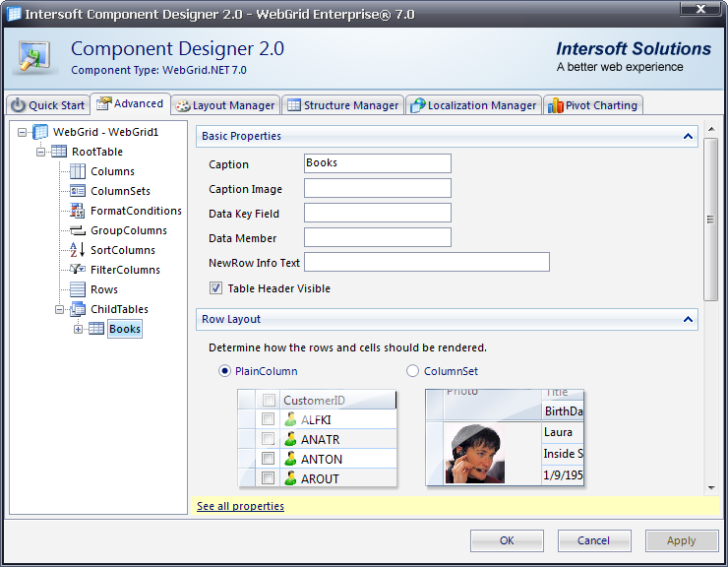
Task: Select the PlainColumn radio button
Action: pos(225,371)
